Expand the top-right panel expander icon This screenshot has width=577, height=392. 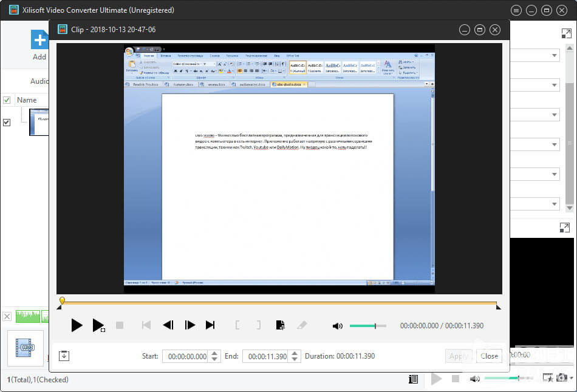point(565,34)
